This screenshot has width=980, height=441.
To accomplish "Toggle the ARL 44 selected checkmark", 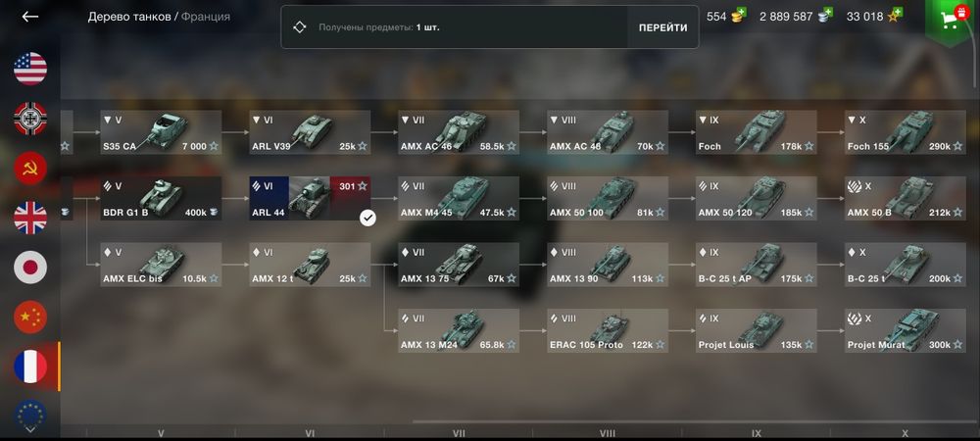I will point(368,218).
